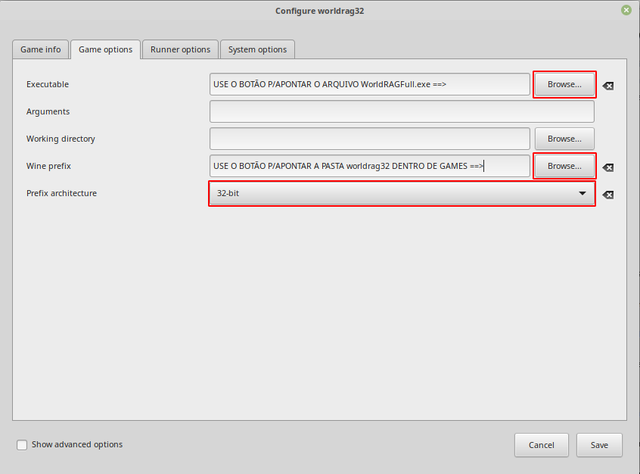This screenshot has height=474, width=640.
Task: Enable Show advanced options checkbox
Action: (x=22, y=445)
